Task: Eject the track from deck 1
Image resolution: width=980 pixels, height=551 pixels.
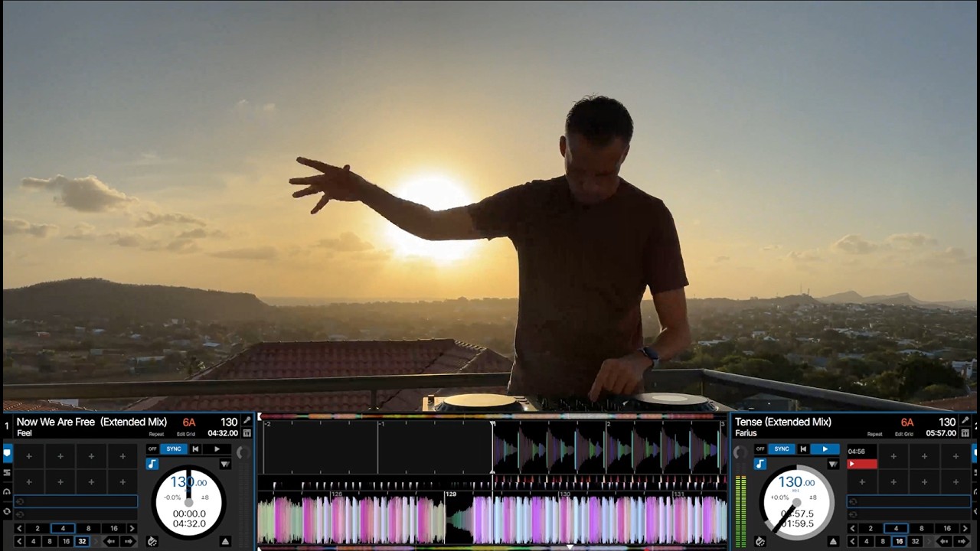Action: click(225, 542)
